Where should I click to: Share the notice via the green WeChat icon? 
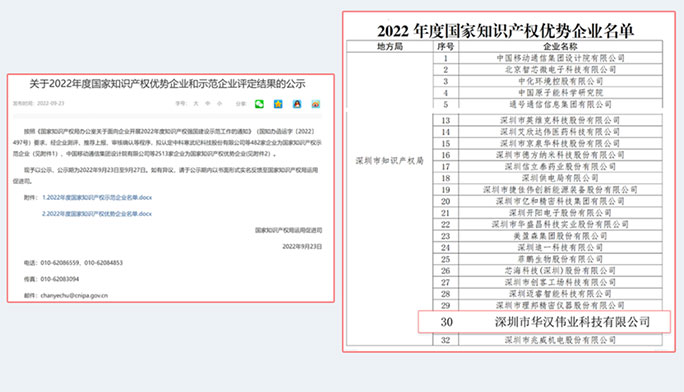point(259,104)
